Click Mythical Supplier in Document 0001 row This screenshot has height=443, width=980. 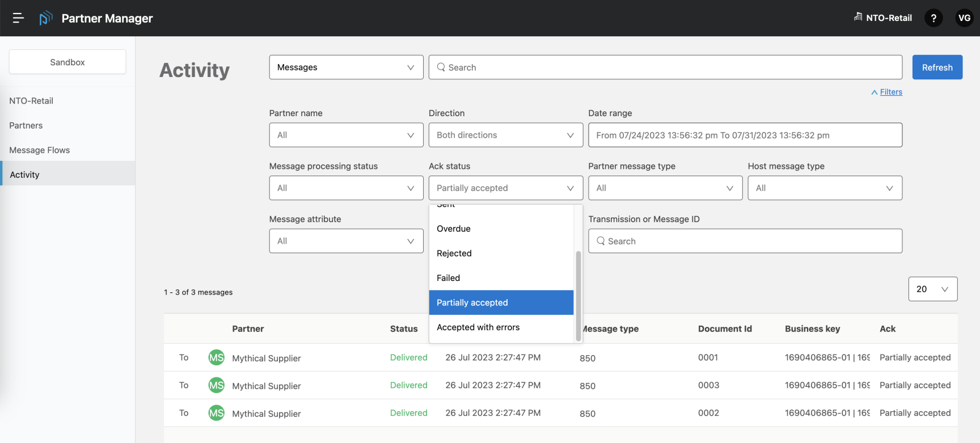pyautogui.click(x=266, y=358)
